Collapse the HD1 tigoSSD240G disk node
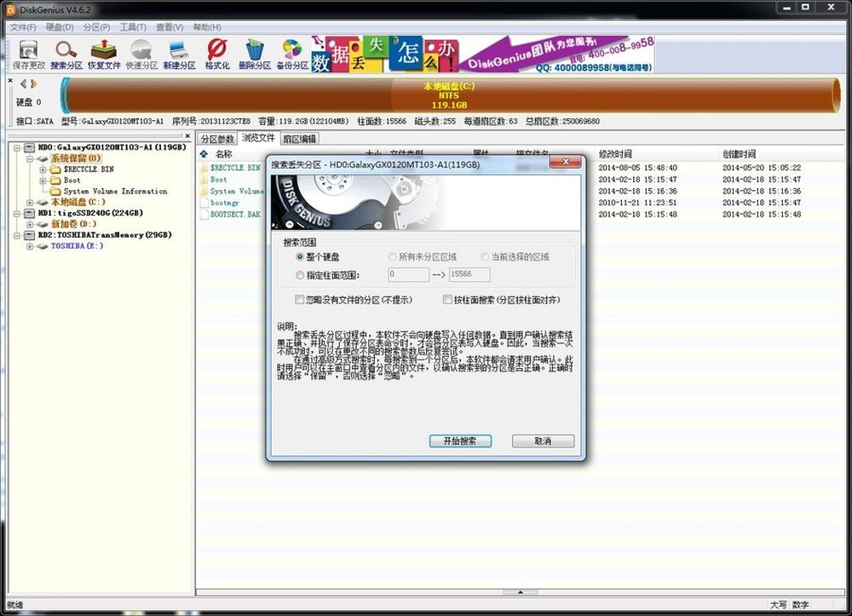 (17, 214)
